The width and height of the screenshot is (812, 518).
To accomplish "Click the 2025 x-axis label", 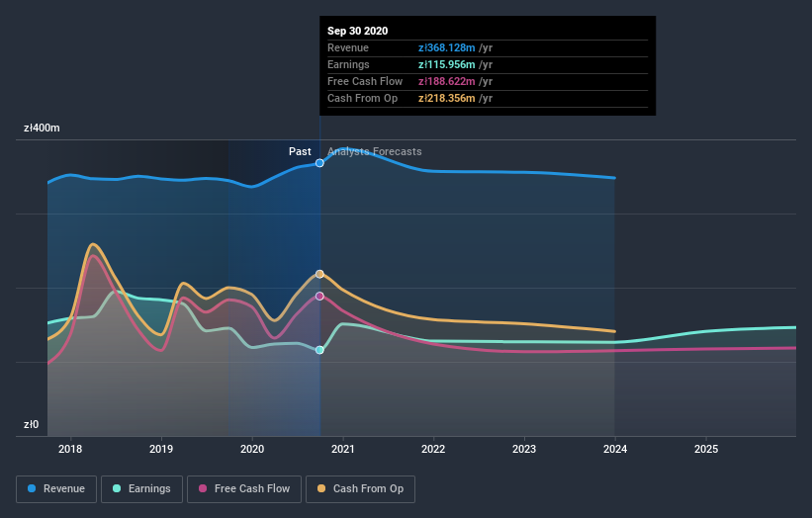I will (706, 449).
